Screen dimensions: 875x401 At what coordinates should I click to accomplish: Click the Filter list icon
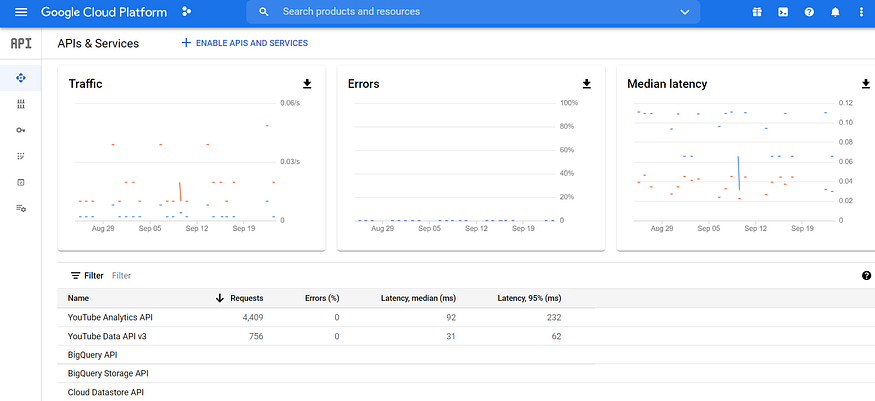point(75,276)
